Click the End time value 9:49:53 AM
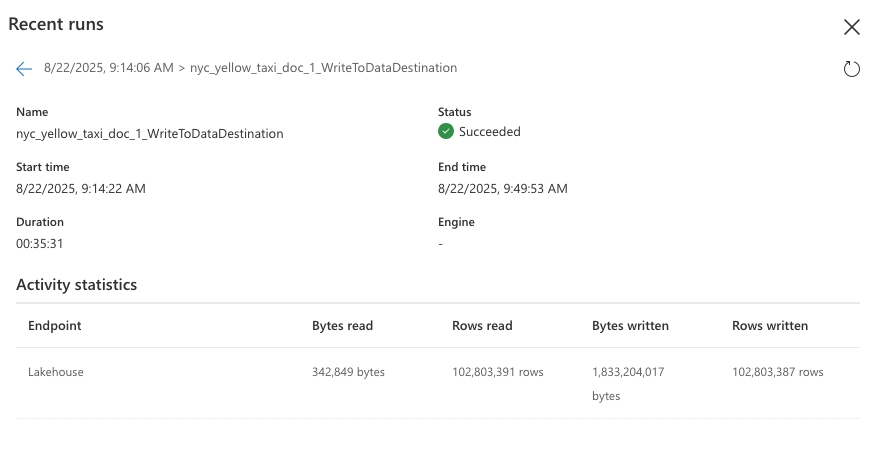 click(x=502, y=188)
